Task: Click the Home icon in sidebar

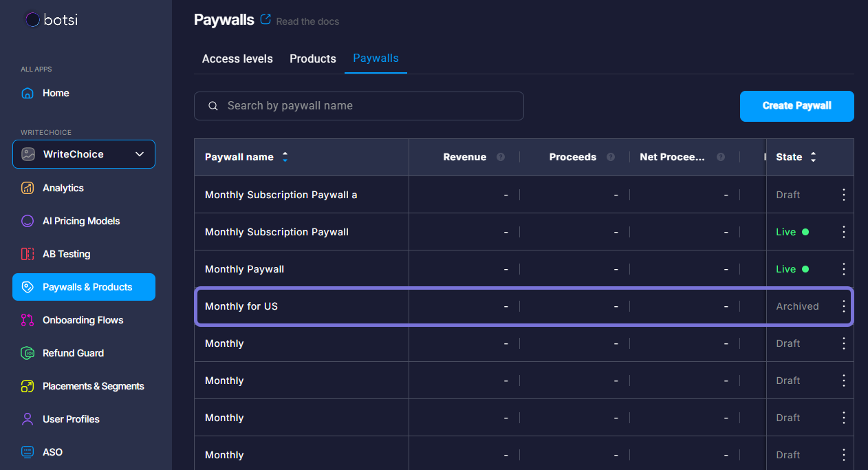Action: 28,93
